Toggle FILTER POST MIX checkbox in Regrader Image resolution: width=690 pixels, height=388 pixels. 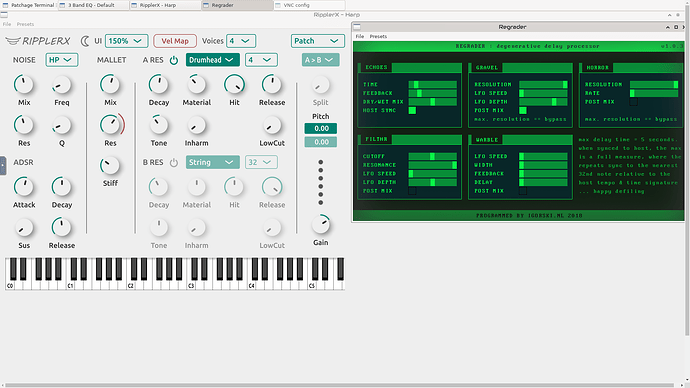coord(412,191)
